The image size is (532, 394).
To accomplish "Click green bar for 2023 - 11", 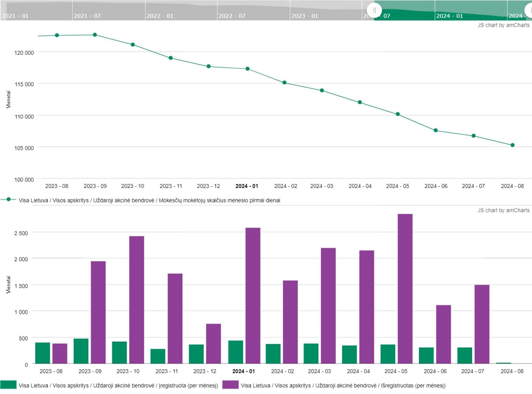I will click(x=158, y=356).
